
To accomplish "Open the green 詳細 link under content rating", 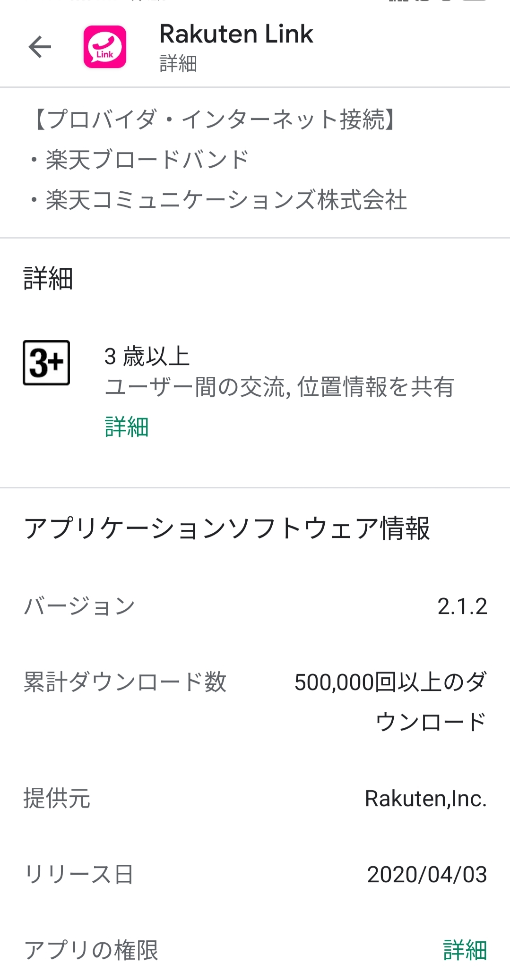I will [x=127, y=427].
